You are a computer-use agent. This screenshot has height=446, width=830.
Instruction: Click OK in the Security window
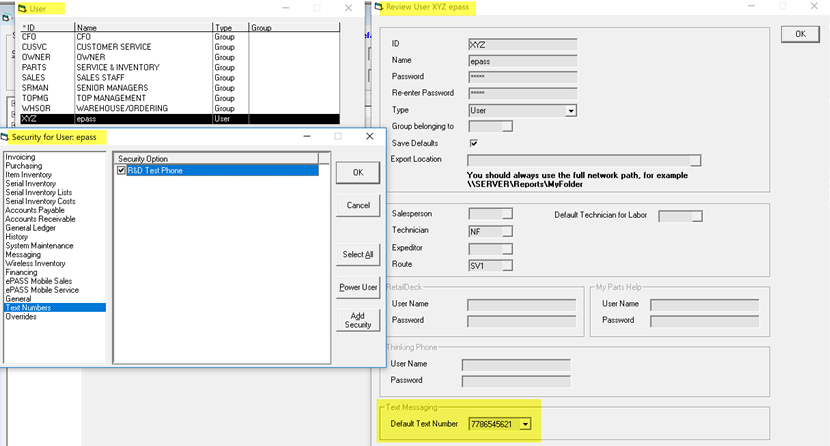[x=358, y=172]
